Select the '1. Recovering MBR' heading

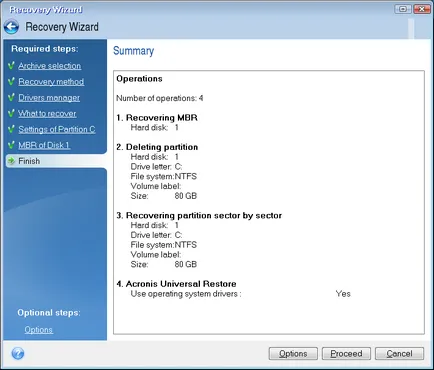(157, 118)
